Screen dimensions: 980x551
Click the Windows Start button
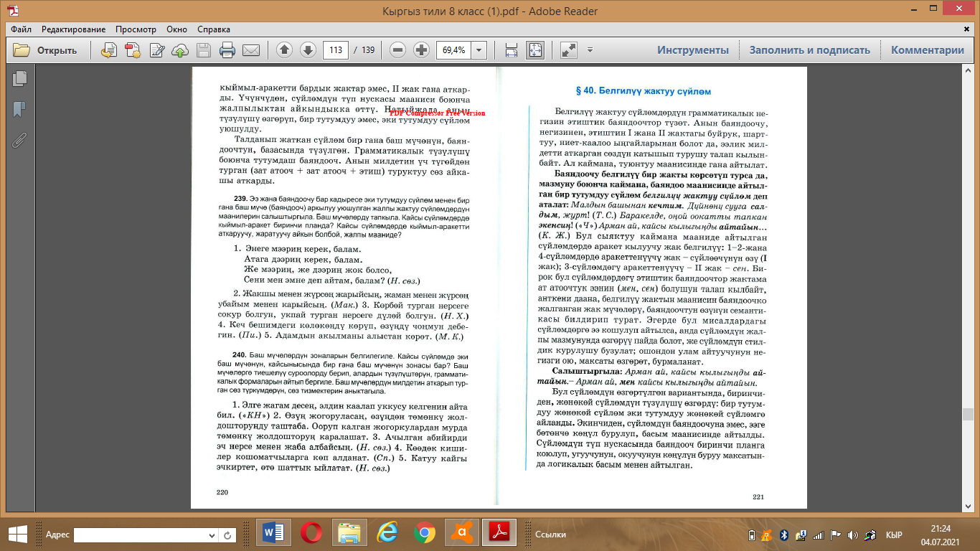17,533
